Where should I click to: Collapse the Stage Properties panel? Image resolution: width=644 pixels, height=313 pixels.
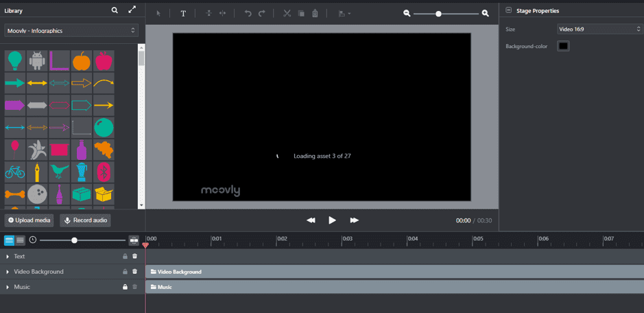(x=509, y=11)
